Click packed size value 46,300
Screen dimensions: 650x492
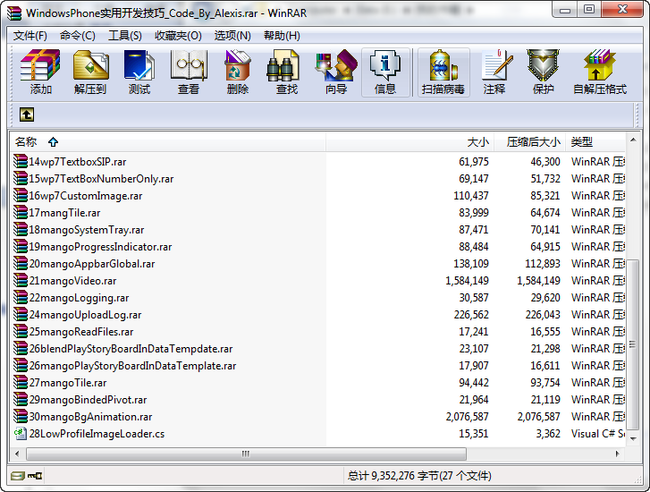click(545, 162)
